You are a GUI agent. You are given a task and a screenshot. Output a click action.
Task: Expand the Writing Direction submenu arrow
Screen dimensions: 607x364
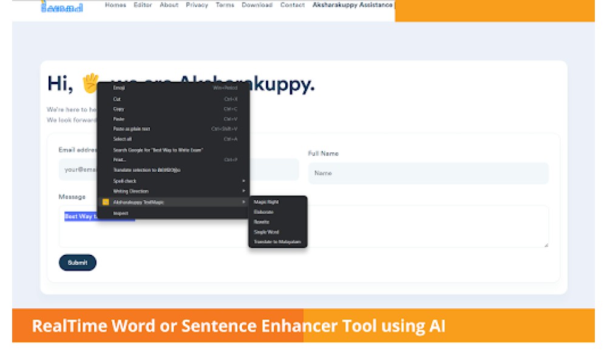point(243,190)
